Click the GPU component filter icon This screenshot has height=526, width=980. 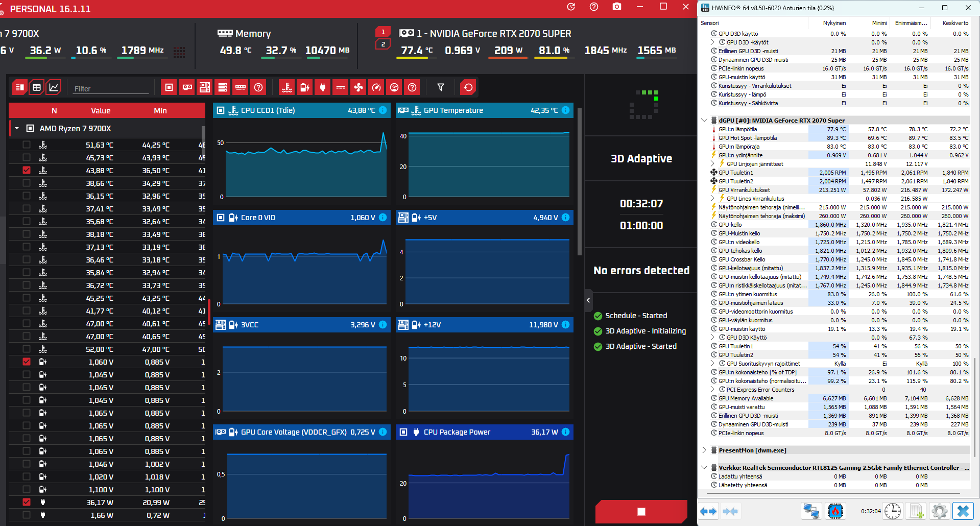(x=187, y=87)
